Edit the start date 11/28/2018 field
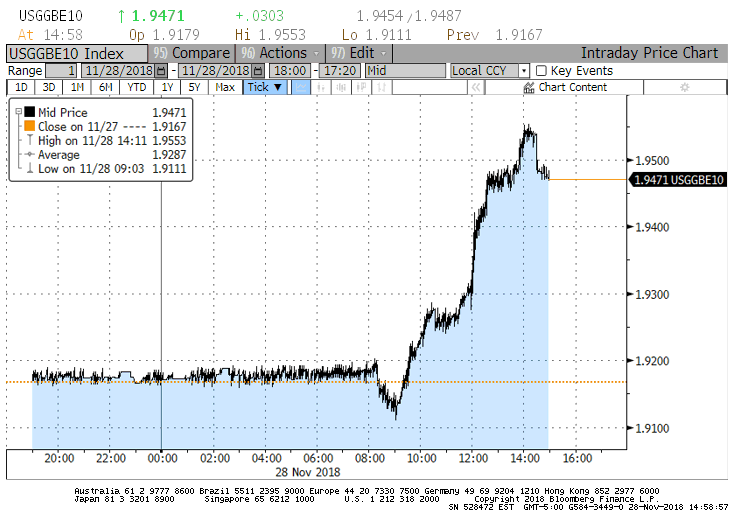The height and width of the screenshot is (530, 736). click(119, 71)
